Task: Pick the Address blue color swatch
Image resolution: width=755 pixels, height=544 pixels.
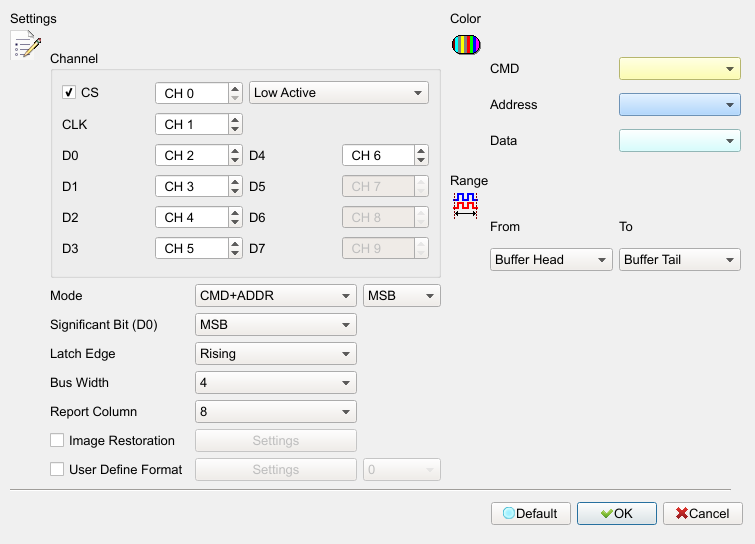Action: pos(679,104)
